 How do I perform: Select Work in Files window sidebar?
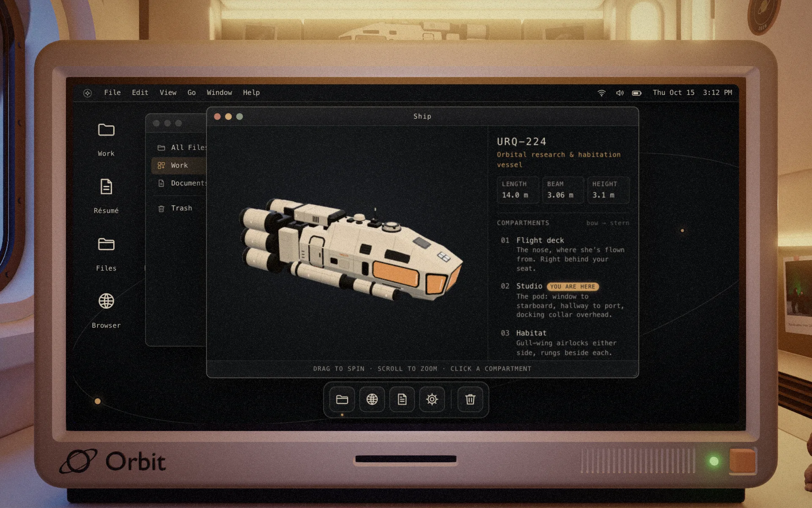179,165
